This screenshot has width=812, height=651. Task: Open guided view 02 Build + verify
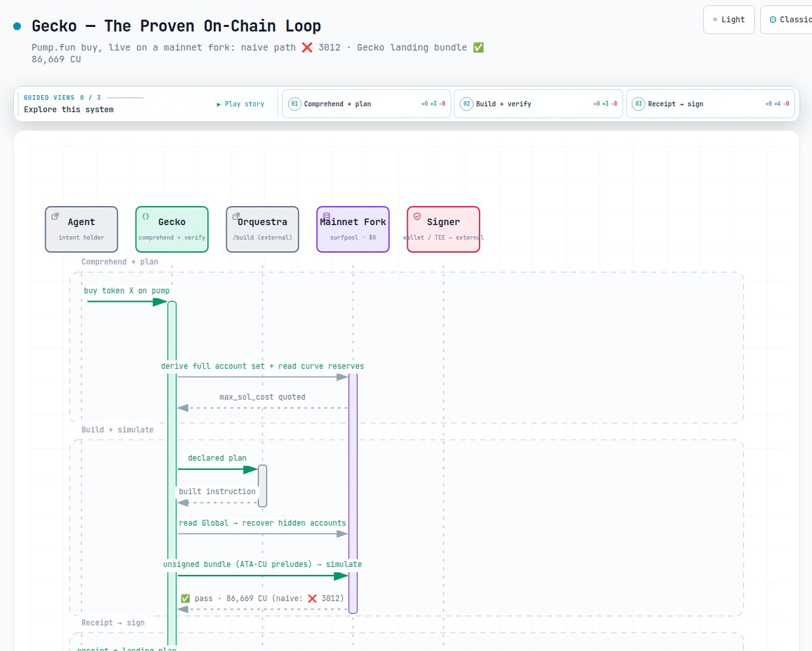[538, 104]
